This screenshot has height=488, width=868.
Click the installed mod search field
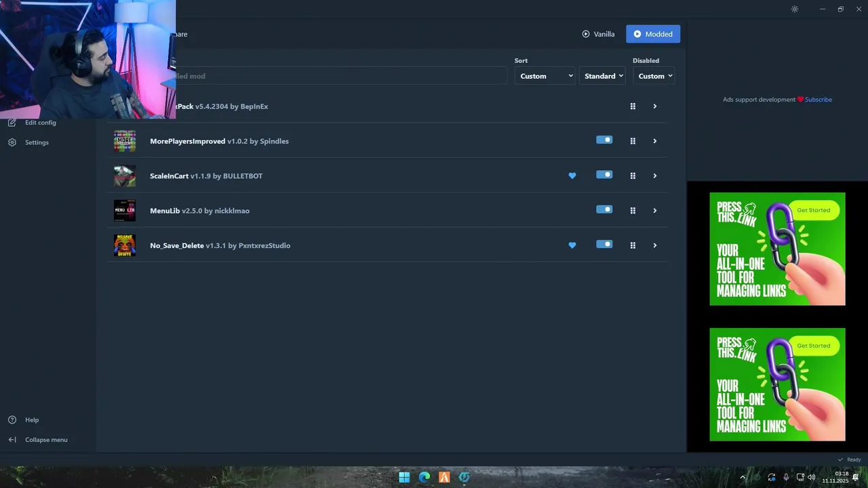pyautogui.click(x=341, y=76)
